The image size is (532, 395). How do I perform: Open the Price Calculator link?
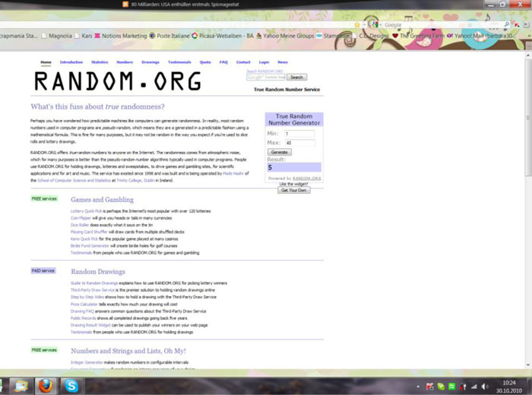pyautogui.click(x=84, y=304)
